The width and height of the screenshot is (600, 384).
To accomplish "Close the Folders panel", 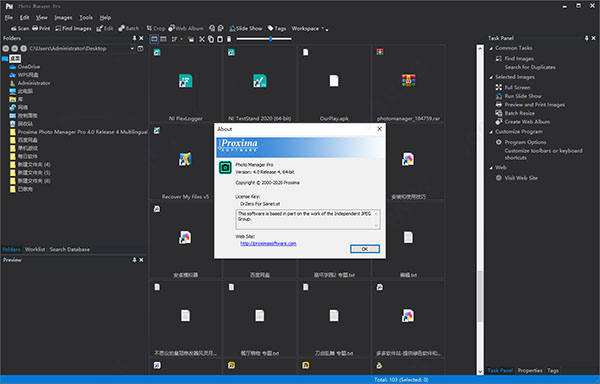I will coord(141,38).
